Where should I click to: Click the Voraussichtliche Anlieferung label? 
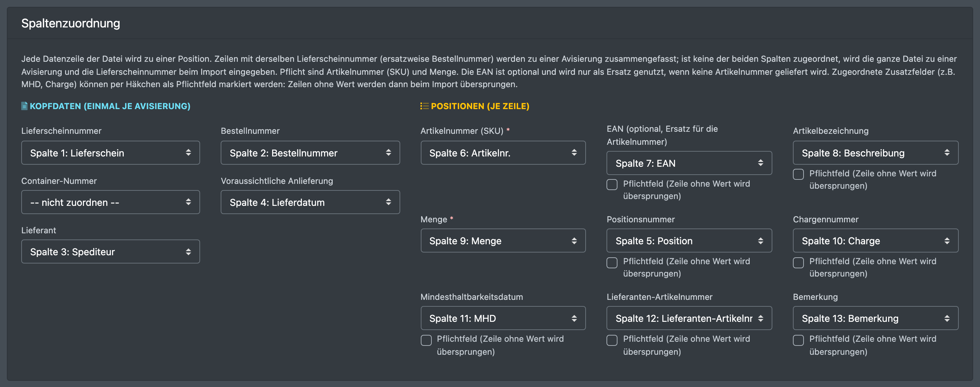[277, 181]
